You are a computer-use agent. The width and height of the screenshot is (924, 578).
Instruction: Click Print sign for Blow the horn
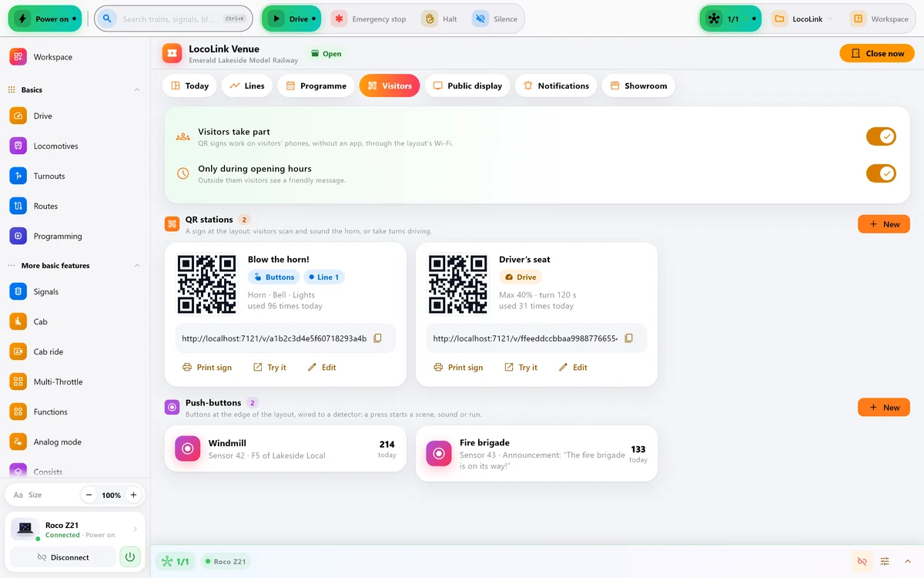207,368
